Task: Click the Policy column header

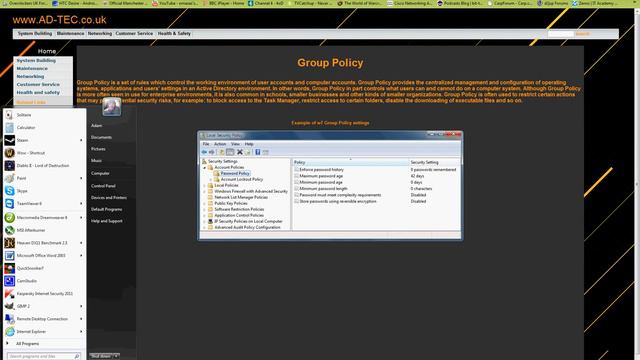Action: tap(351, 162)
